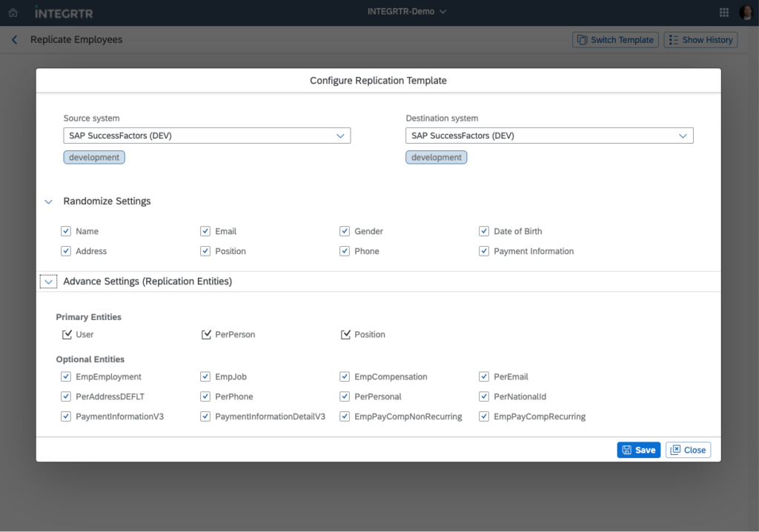
Task: Toggle the Date of Birth checkbox
Action: 484,231
